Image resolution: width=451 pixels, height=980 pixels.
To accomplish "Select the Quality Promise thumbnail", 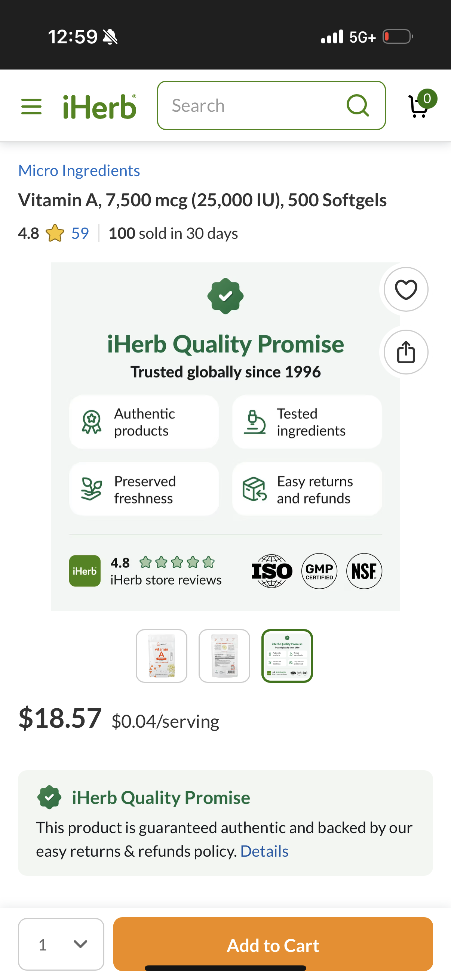I will [287, 656].
